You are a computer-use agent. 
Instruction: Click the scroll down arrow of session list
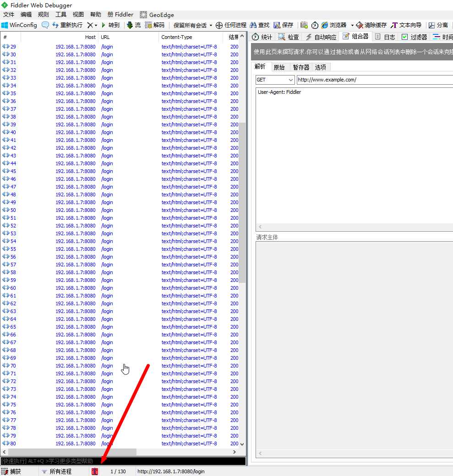[242, 444]
